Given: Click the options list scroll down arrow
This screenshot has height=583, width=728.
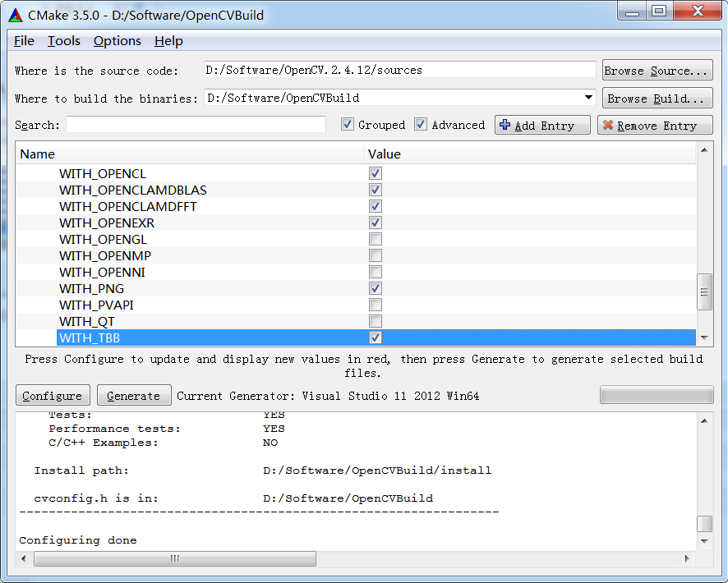Looking at the screenshot, I should 704,337.
